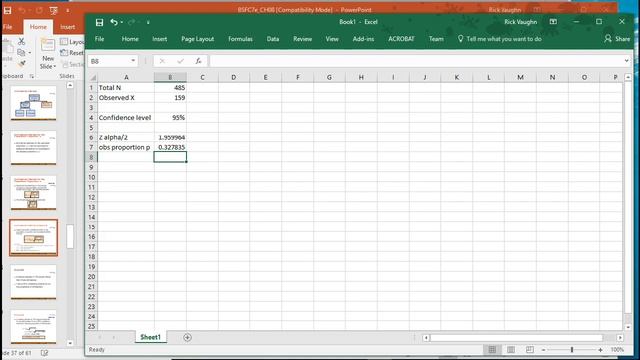Screen dimensions: 640x360
Task: Open the Review tab
Action: pyautogui.click(x=302, y=39)
